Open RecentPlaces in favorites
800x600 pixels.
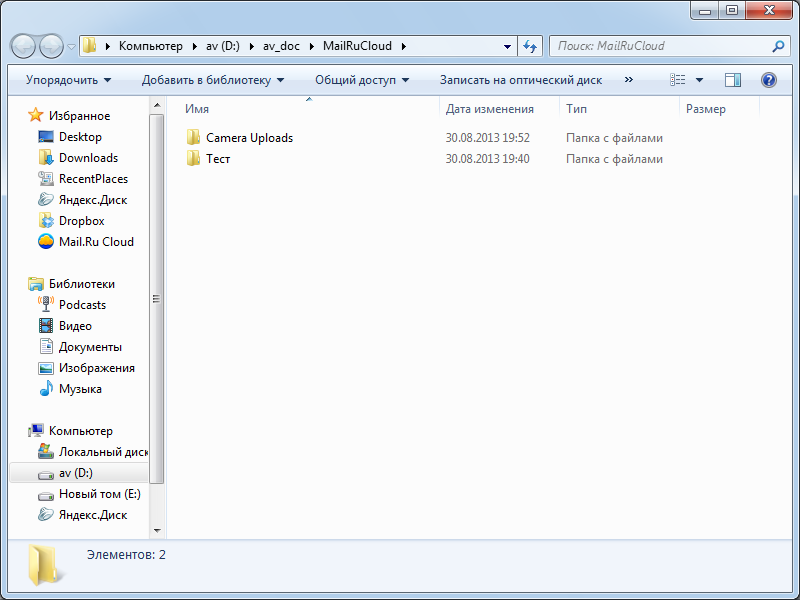[93, 179]
